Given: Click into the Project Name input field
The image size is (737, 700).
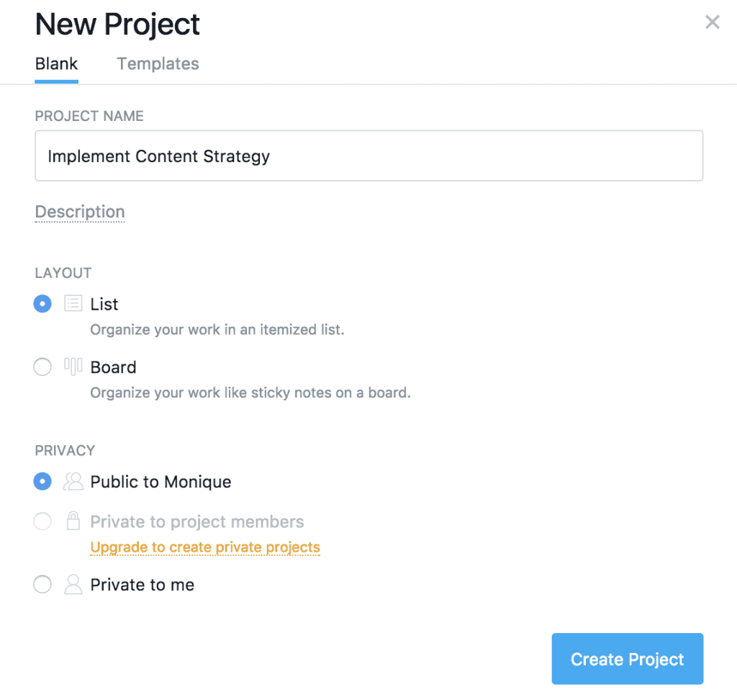Looking at the screenshot, I should [369, 156].
